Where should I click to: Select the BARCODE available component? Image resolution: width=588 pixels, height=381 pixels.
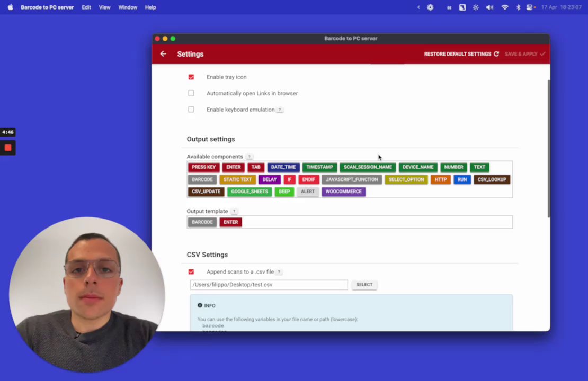[202, 179]
